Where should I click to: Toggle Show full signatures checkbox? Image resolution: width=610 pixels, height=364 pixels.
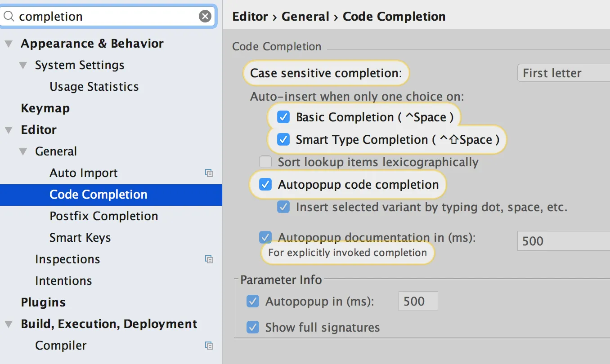click(253, 328)
